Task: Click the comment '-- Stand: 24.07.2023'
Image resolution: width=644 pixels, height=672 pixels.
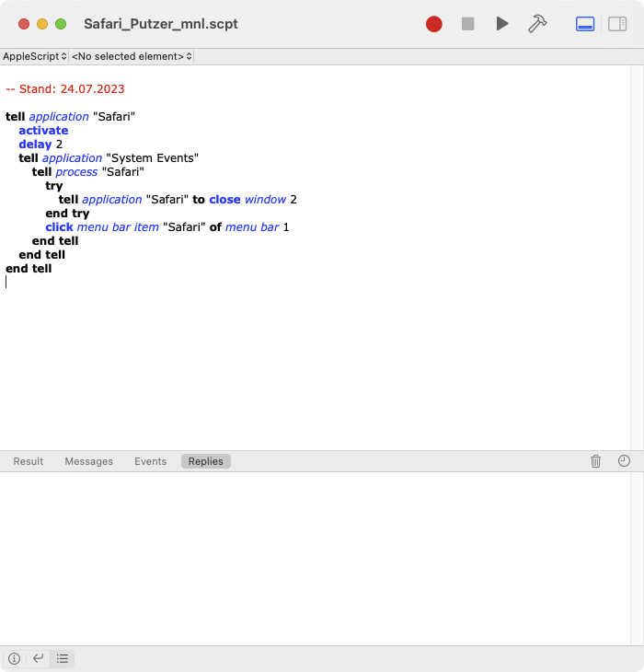Action: click(x=65, y=88)
